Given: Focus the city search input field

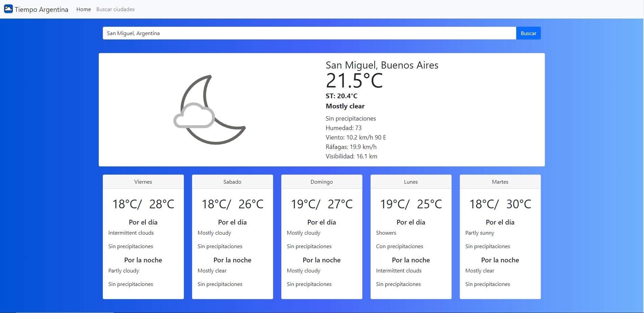Looking at the screenshot, I should click(x=309, y=33).
